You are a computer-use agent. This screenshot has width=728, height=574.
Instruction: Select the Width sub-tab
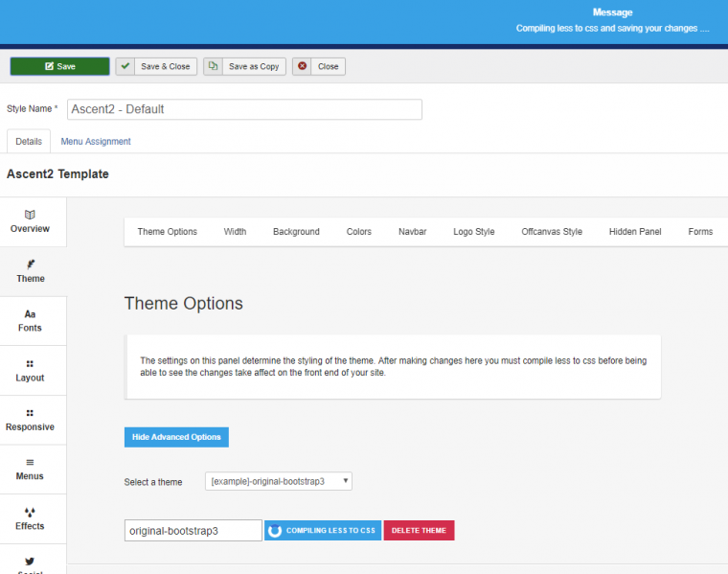[x=235, y=231]
